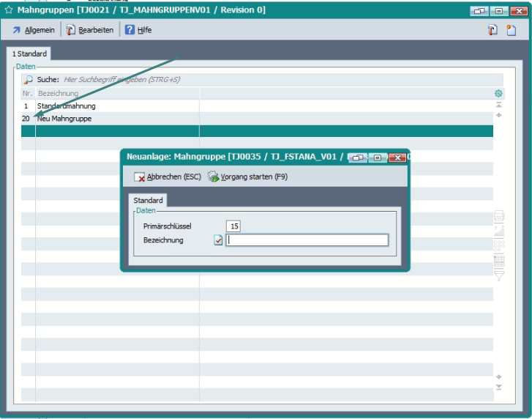Screen dimensions: 532x419
Task: Open the Allgemein menu
Action: pos(33,30)
